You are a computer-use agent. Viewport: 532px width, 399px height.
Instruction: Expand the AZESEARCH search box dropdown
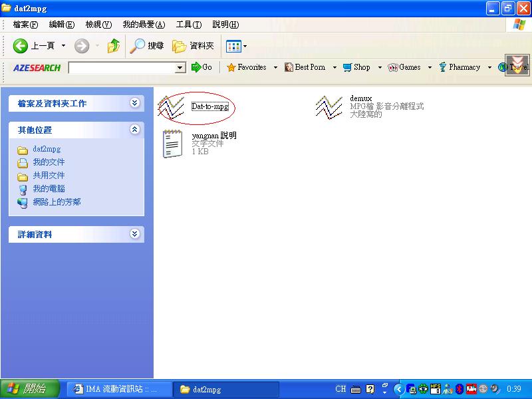[180, 68]
